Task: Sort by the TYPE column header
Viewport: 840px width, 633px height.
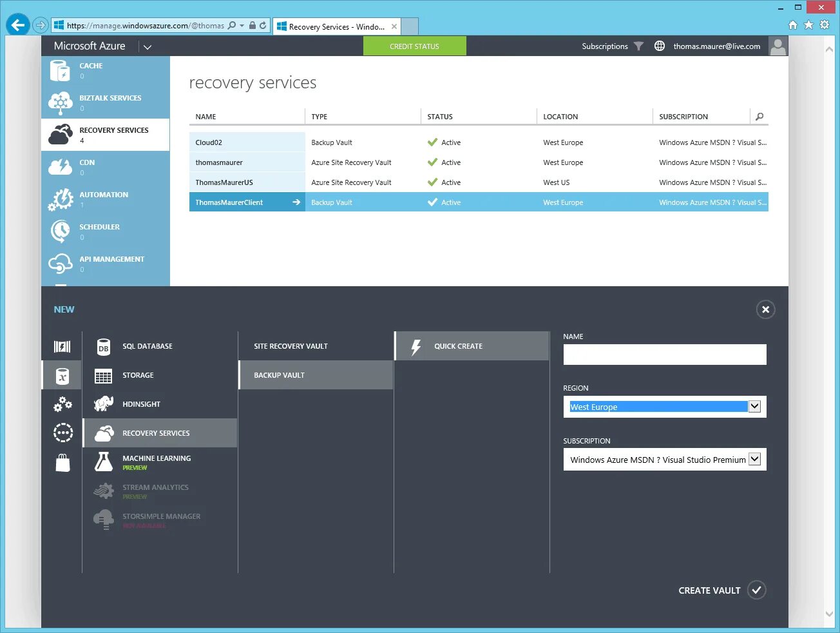Action: (319, 117)
